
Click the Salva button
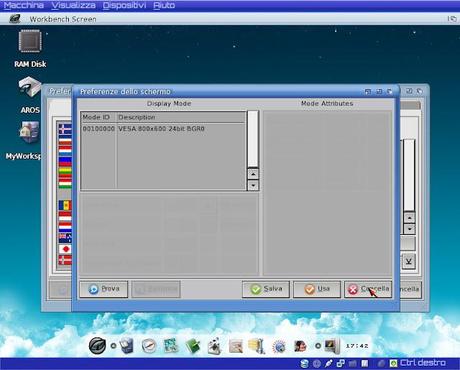point(266,289)
